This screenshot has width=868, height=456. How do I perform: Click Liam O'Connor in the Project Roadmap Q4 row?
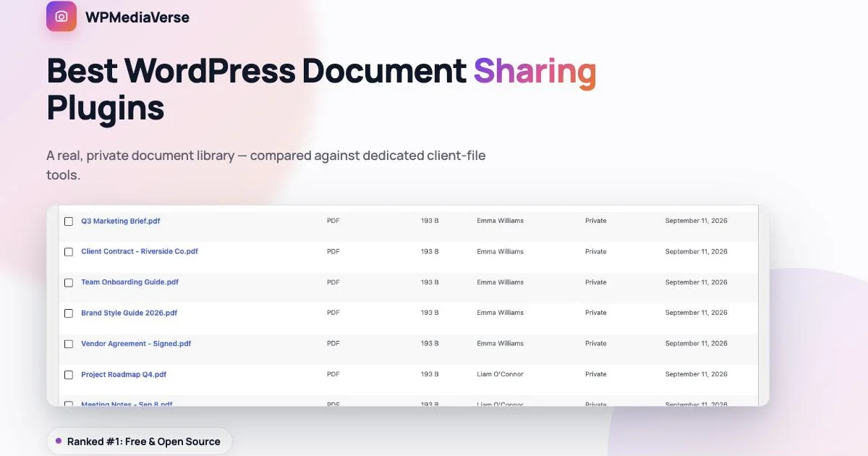(501, 374)
